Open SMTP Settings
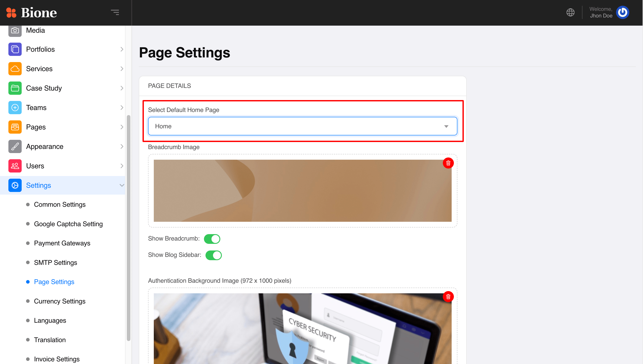This screenshot has width=643, height=364. (55, 262)
